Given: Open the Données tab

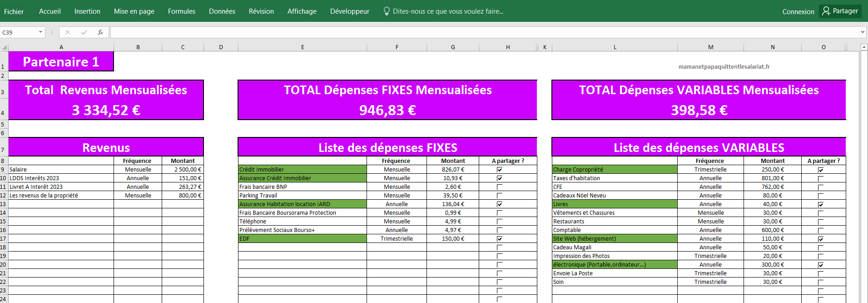Looking at the screenshot, I should 222,11.
